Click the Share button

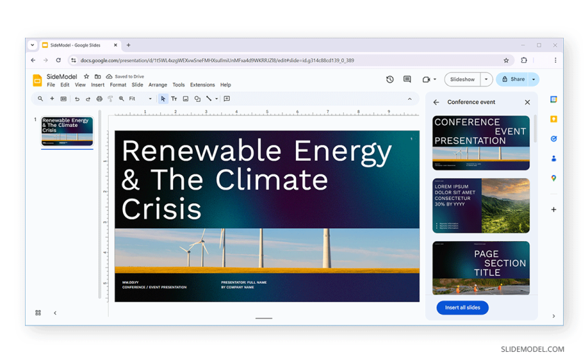pyautogui.click(x=512, y=80)
